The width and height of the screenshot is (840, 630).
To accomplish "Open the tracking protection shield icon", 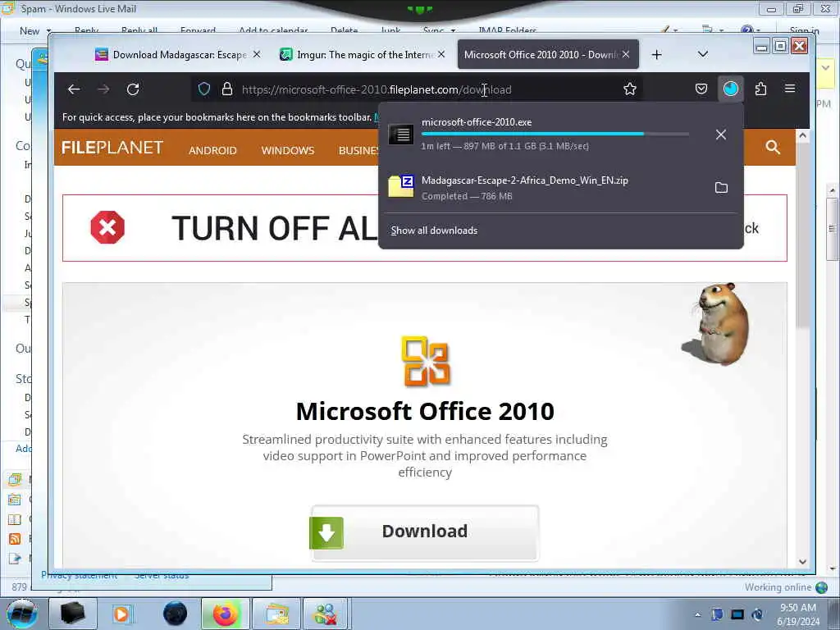I will tap(204, 89).
